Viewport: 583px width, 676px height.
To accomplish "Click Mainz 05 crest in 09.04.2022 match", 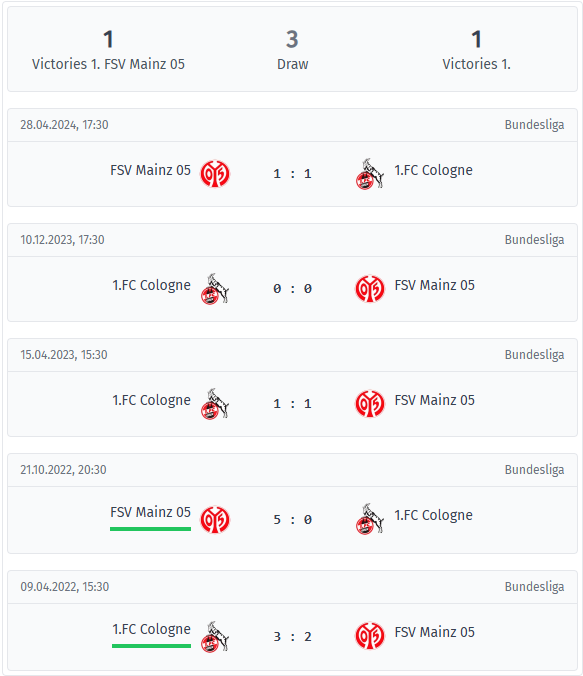I will tap(370, 636).
